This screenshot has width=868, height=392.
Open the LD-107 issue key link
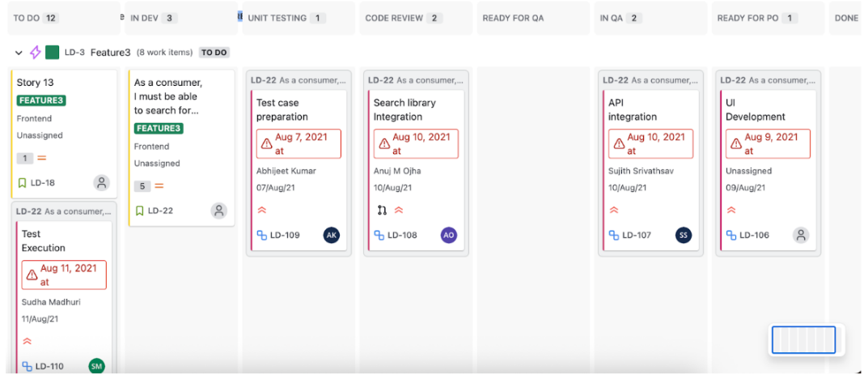coord(636,236)
